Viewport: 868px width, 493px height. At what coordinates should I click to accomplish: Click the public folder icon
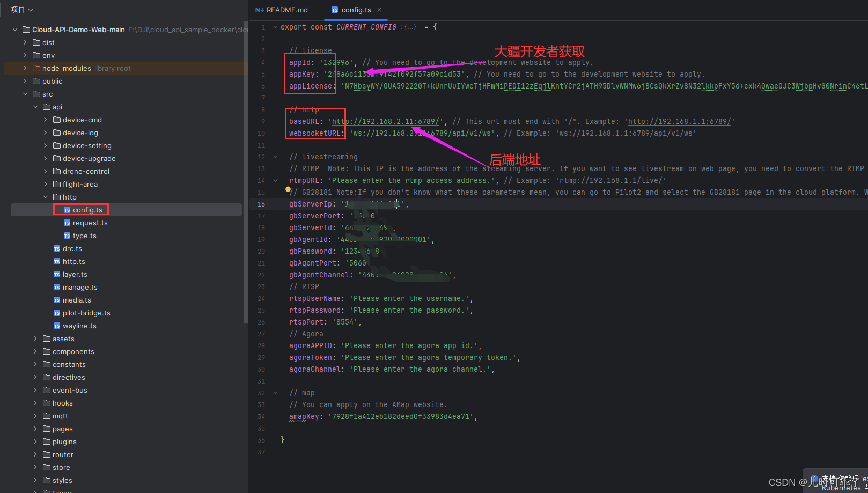coord(36,81)
